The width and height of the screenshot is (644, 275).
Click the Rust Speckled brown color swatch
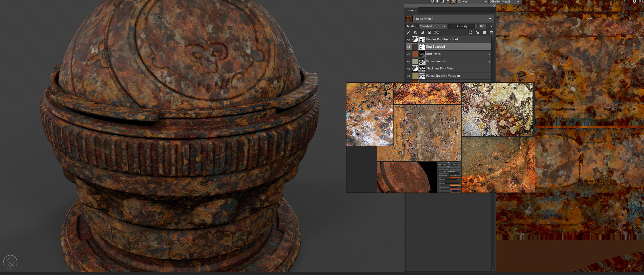click(x=415, y=47)
